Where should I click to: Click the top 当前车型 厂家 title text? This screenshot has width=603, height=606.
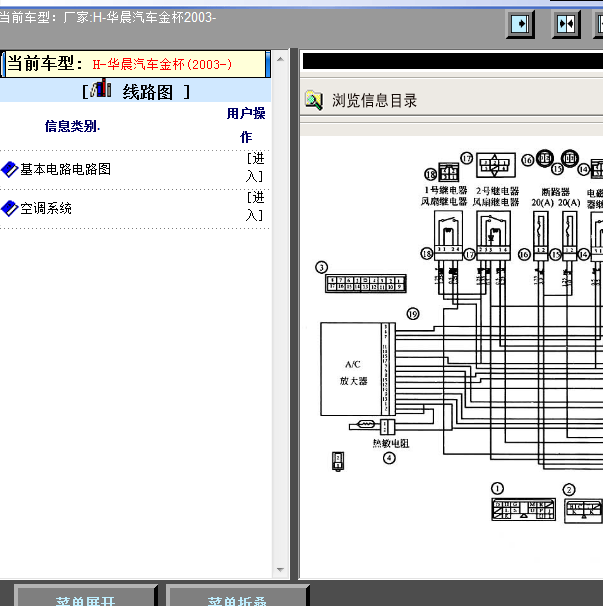pyautogui.click(x=108, y=17)
